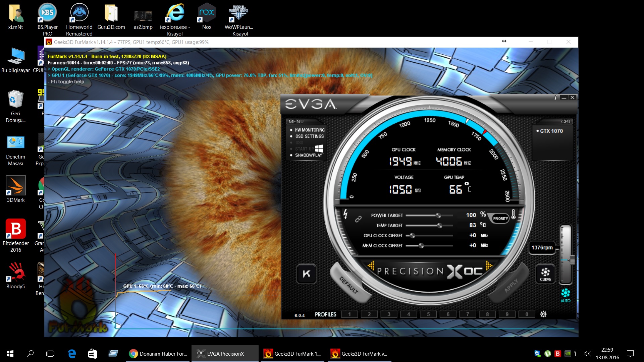This screenshot has width=644, height=362.
Task: Open Nox desktop shortcut
Action: 207,17
